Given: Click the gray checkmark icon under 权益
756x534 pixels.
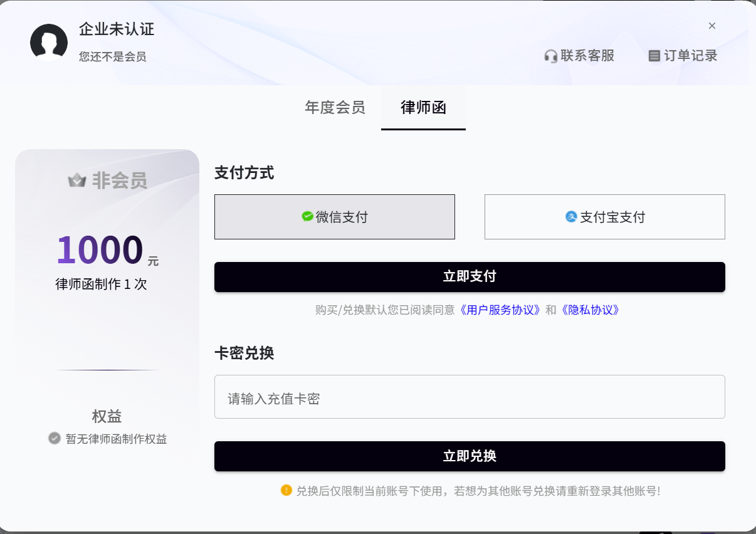Looking at the screenshot, I should pos(55,438).
